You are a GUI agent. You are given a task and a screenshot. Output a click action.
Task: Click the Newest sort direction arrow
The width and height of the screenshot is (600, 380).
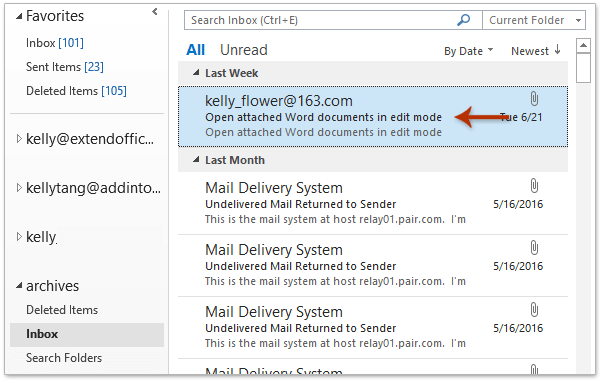point(558,50)
